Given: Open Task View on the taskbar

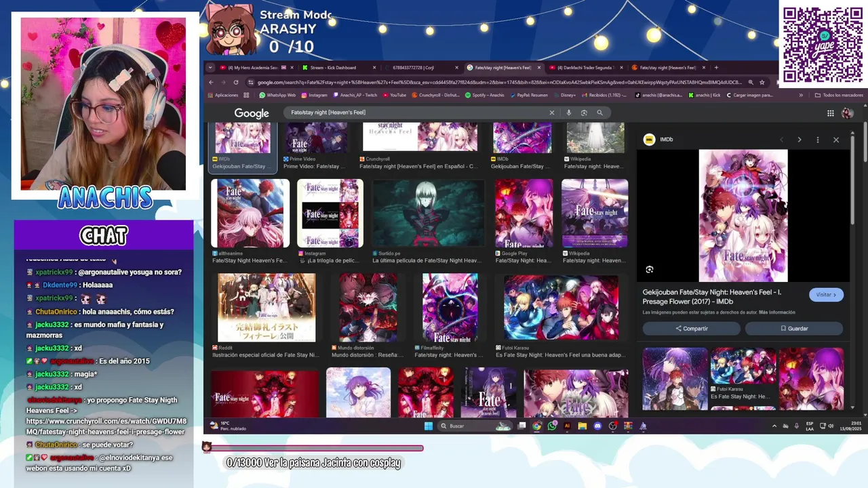Looking at the screenshot, I should pos(521,426).
